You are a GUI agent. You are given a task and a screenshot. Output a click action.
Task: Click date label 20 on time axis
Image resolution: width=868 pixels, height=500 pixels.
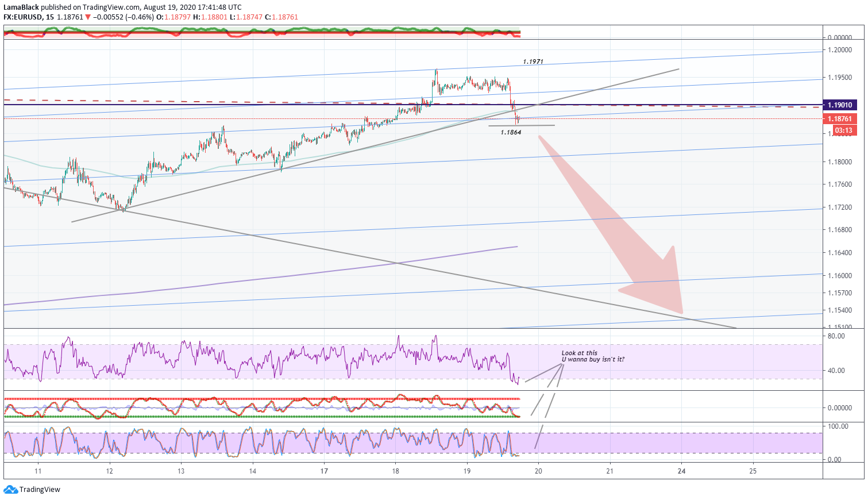tap(538, 471)
